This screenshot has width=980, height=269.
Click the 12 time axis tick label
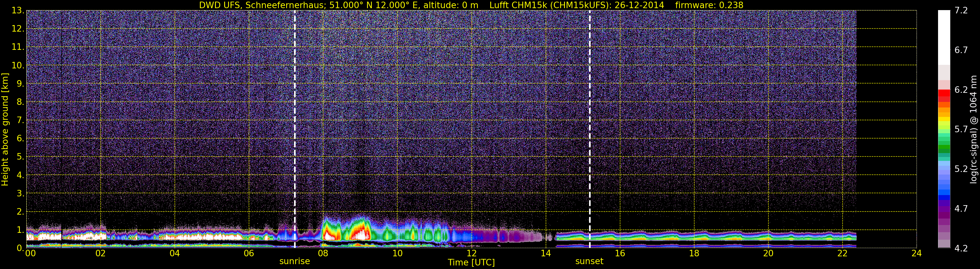click(471, 254)
